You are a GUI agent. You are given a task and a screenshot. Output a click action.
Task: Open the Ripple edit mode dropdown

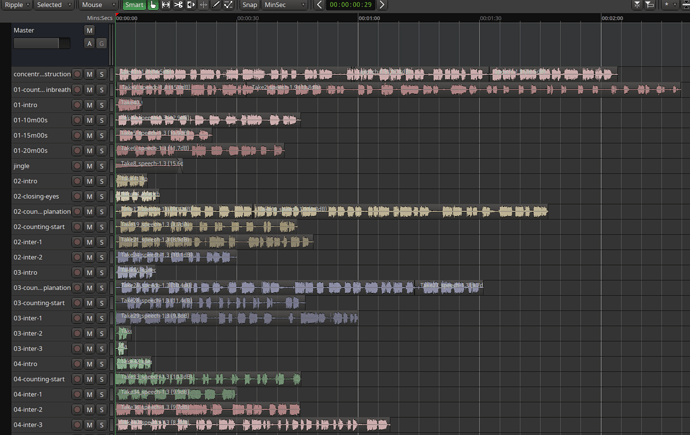tap(16, 5)
